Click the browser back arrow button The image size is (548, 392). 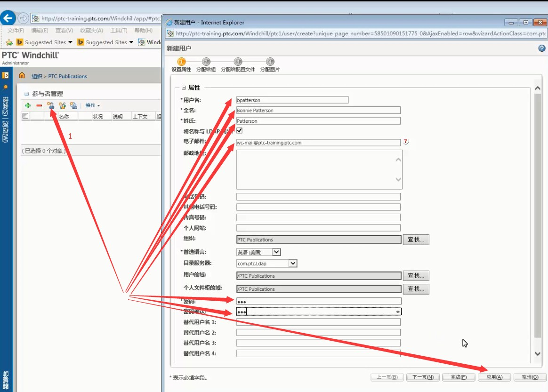pos(8,18)
